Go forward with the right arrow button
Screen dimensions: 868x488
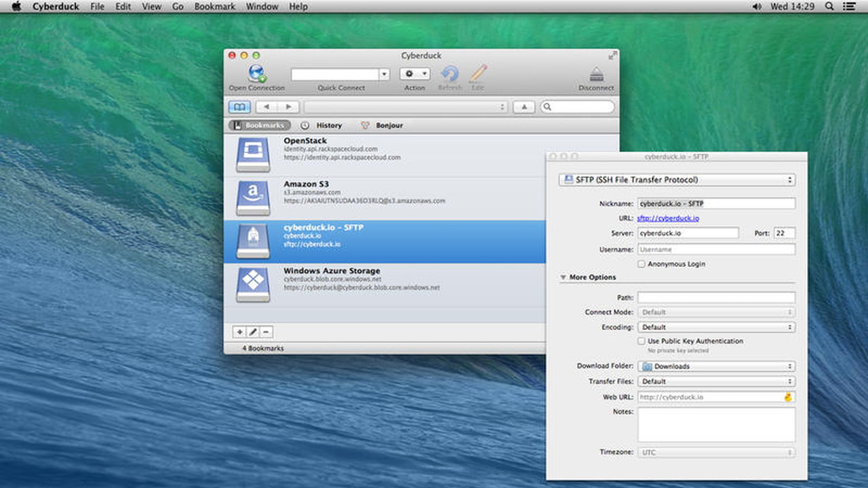pos(288,107)
